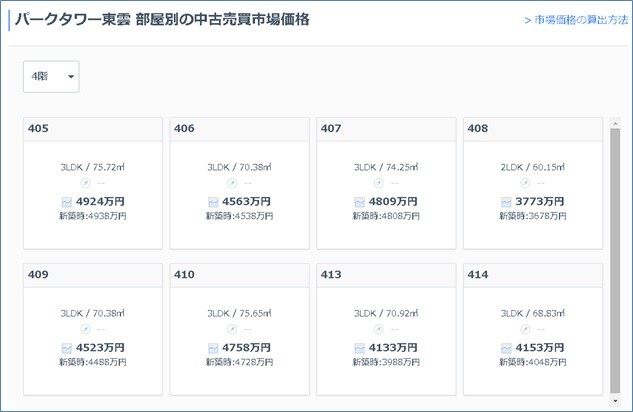Select the room 414 card header
This screenshot has height=412, width=633.
click(x=533, y=275)
